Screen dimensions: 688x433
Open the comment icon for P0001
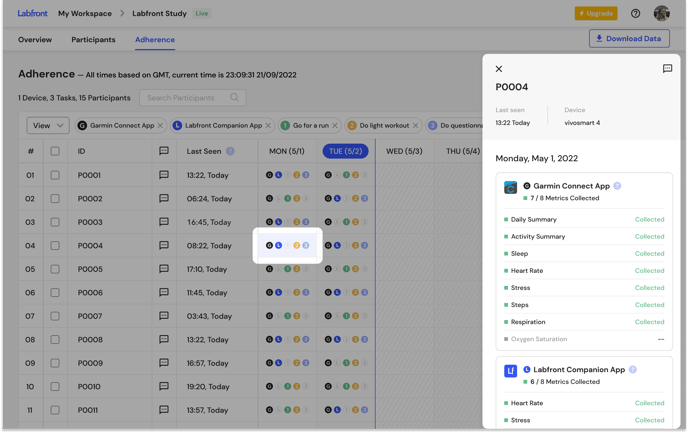click(164, 175)
